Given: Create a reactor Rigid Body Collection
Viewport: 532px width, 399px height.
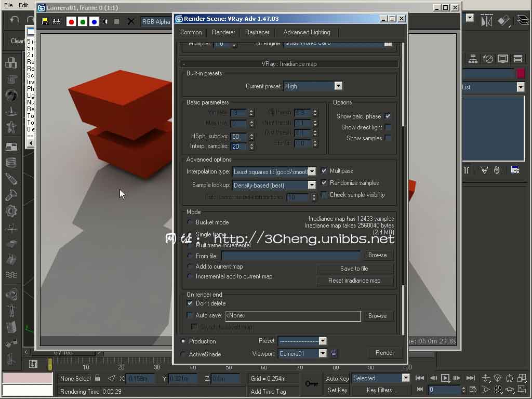Looking at the screenshot, I should pos(11,62).
